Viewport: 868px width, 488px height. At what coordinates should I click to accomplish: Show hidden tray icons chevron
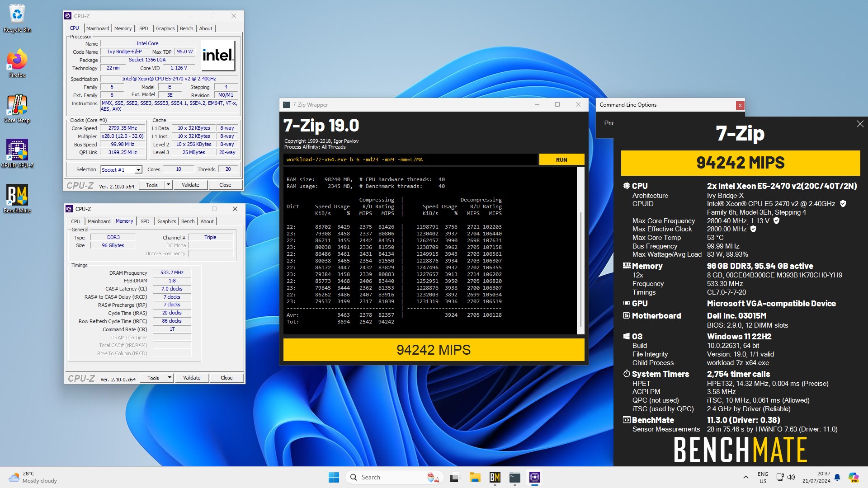(x=745, y=477)
